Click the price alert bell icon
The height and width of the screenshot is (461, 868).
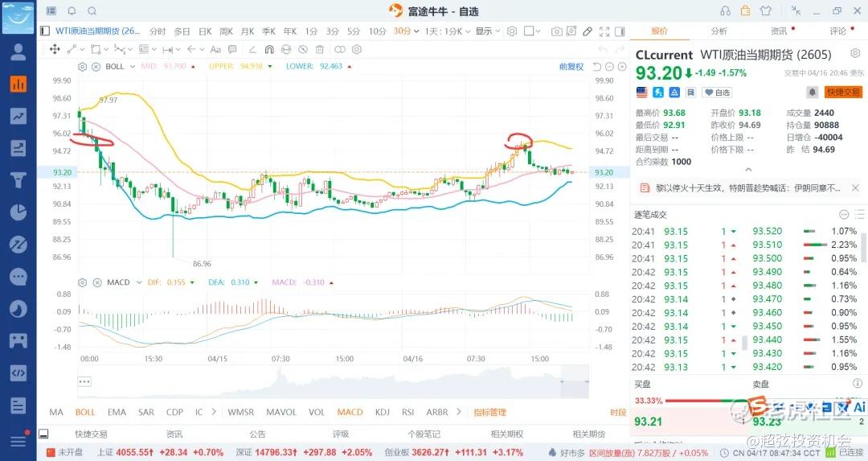813,93
